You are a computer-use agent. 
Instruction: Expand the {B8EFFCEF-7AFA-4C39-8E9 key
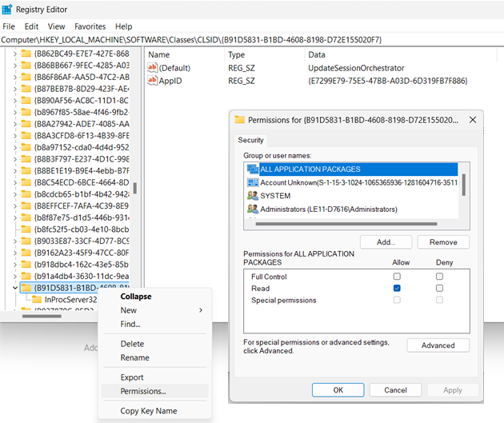[x=14, y=206]
